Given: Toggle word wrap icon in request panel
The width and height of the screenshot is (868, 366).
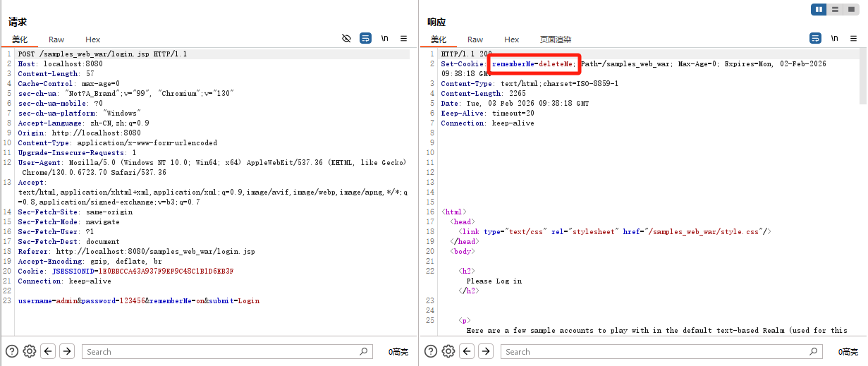Looking at the screenshot, I should [x=365, y=39].
